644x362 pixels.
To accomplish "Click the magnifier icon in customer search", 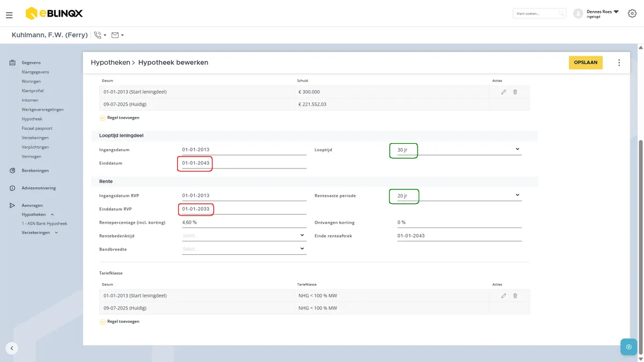I will 561,13.
